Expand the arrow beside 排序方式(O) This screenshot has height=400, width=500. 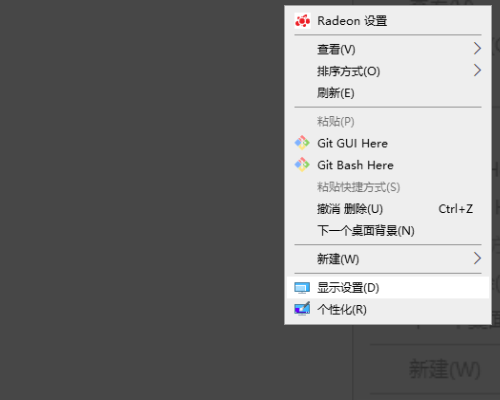pos(477,70)
